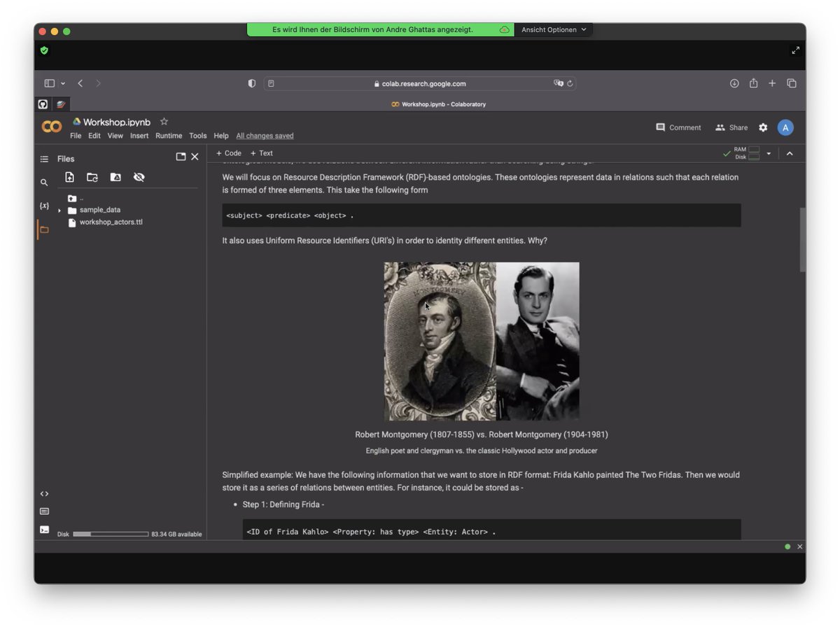Select the pinned GitHub tab
This screenshot has width=840, height=629.
click(43, 104)
